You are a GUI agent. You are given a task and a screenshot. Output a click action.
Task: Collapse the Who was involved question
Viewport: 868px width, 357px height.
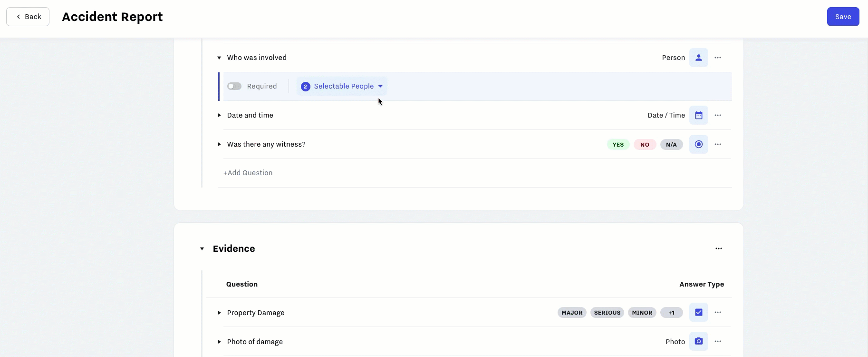click(x=219, y=58)
